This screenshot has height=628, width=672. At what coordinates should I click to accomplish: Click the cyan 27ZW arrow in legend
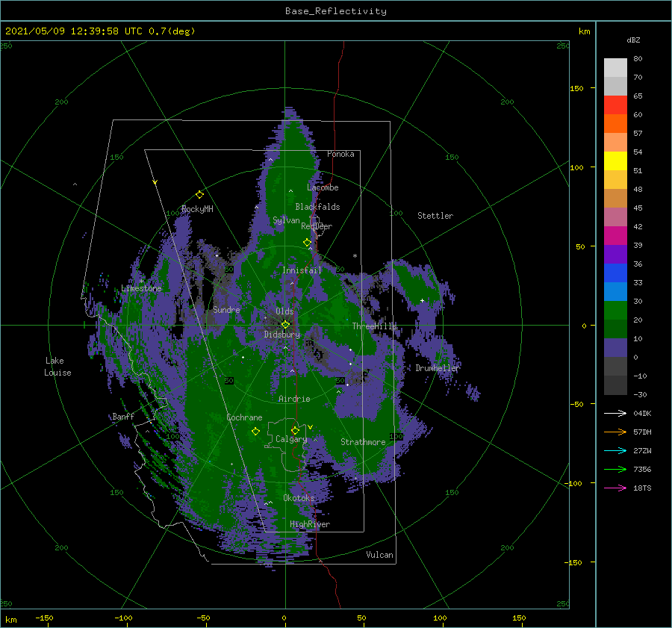(x=615, y=450)
